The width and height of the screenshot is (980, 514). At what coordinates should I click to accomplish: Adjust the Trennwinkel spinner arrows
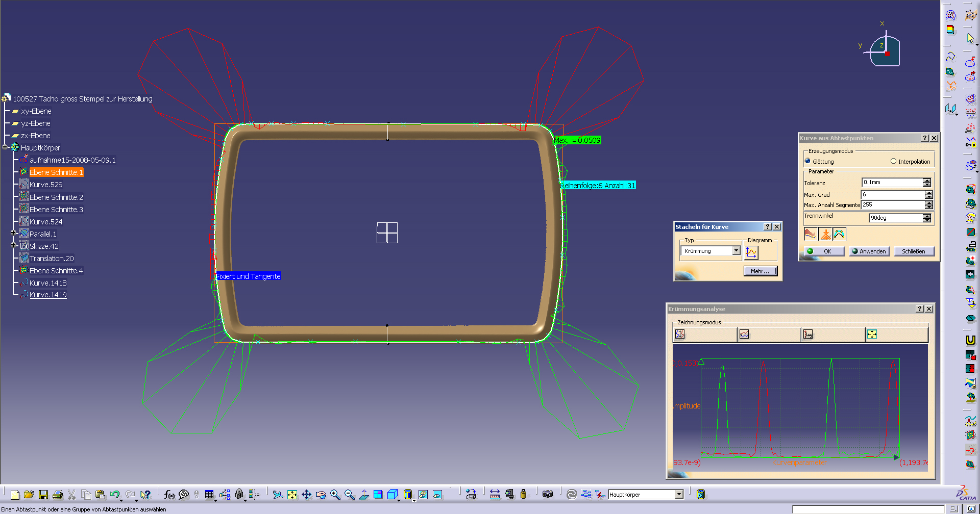pyautogui.click(x=927, y=218)
